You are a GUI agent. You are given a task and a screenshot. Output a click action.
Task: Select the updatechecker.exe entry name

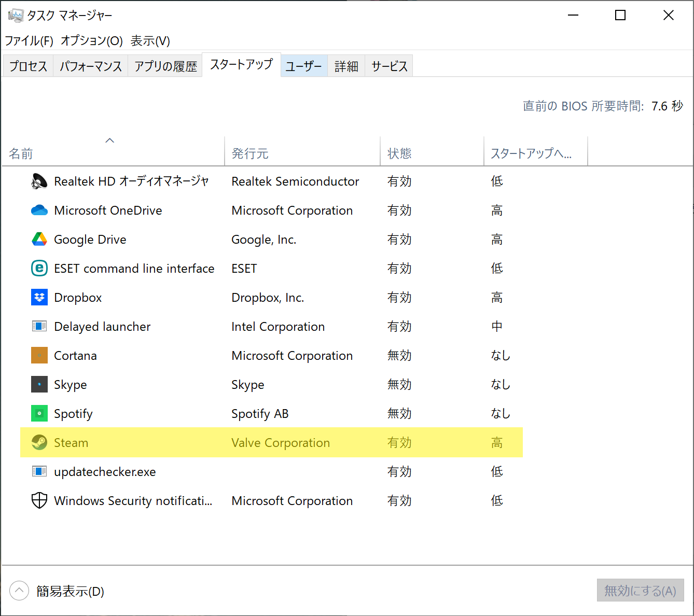pos(105,472)
